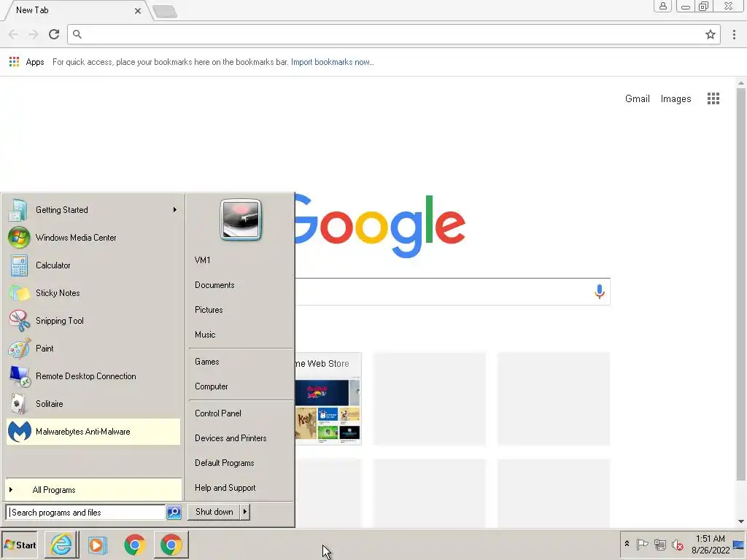Click Import bookmarks now link

[332, 62]
